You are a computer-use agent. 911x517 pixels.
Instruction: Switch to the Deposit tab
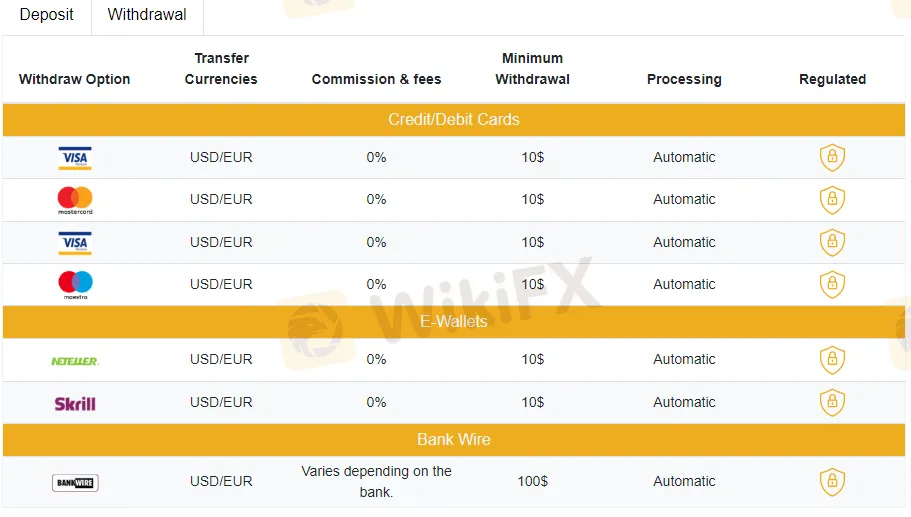tap(46, 15)
